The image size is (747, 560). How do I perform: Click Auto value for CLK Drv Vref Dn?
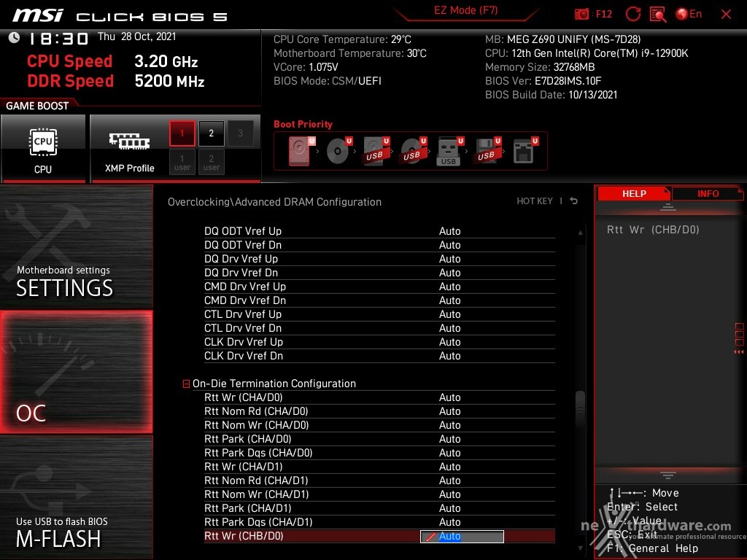tap(449, 356)
